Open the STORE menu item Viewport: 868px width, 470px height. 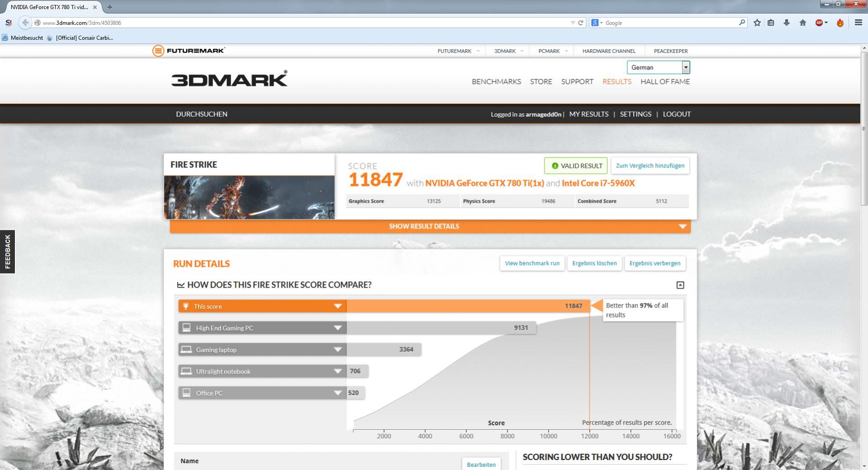[x=541, y=82]
